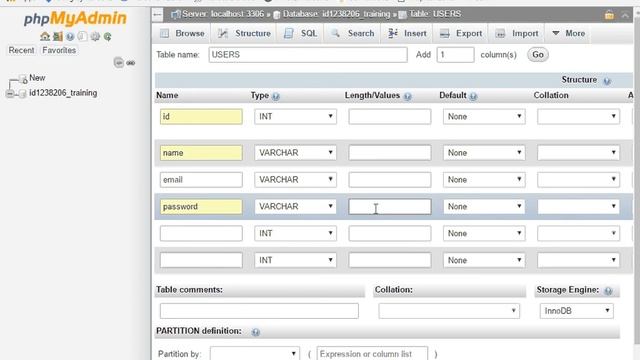Switch to the SQL tab
The width and height of the screenshot is (640, 360).
point(301,33)
